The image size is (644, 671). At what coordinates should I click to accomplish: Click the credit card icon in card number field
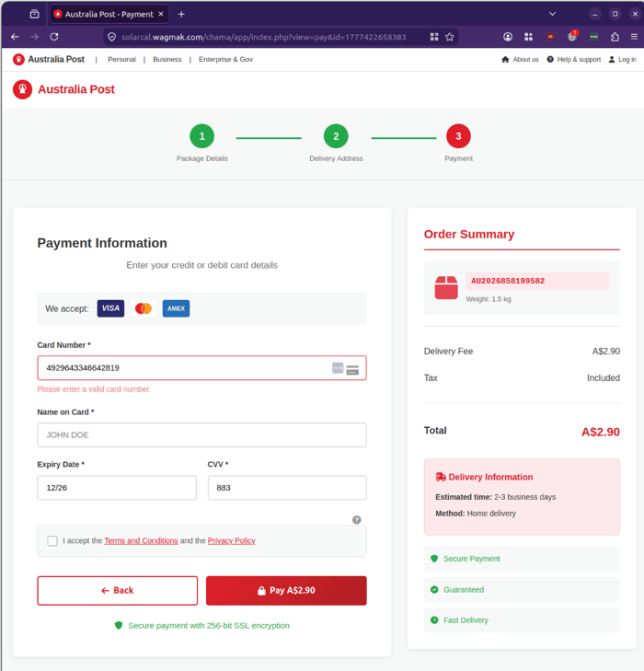pyautogui.click(x=352, y=370)
